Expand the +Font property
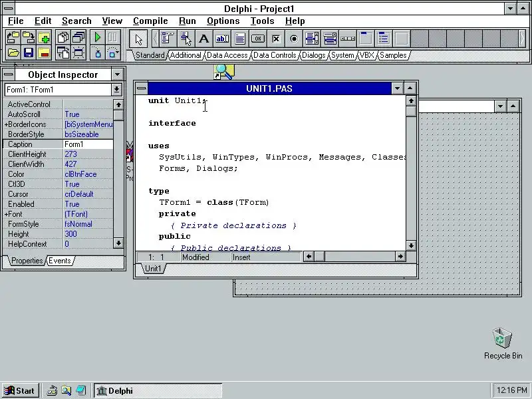 [6, 214]
